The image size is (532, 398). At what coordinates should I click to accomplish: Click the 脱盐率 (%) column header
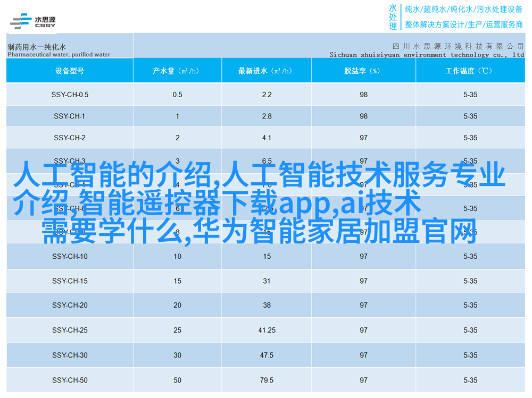coord(364,71)
